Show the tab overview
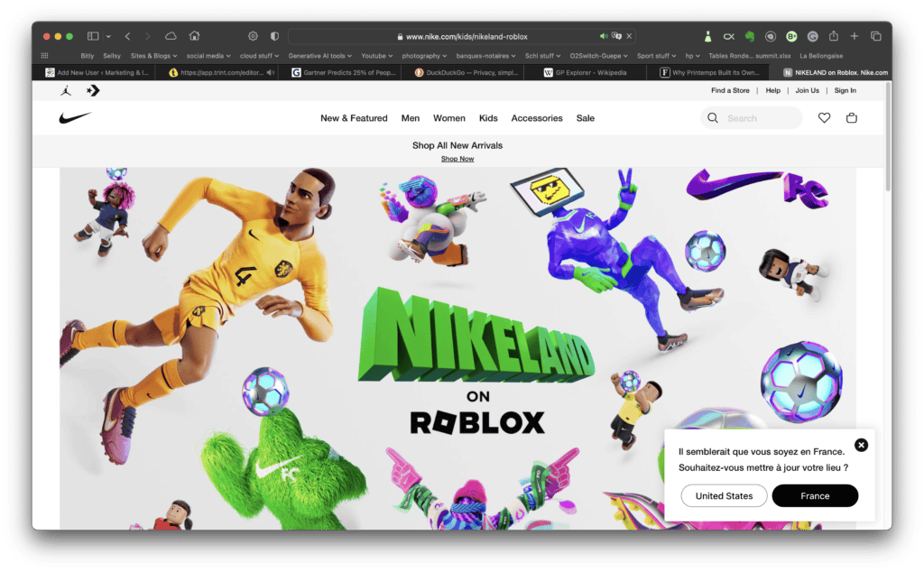924x572 pixels. click(x=875, y=36)
